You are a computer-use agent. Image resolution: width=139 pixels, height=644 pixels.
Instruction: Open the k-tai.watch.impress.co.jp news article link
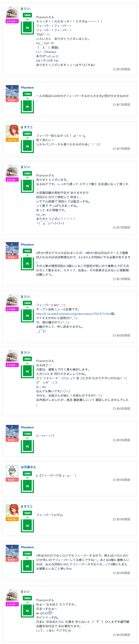tap(73, 314)
